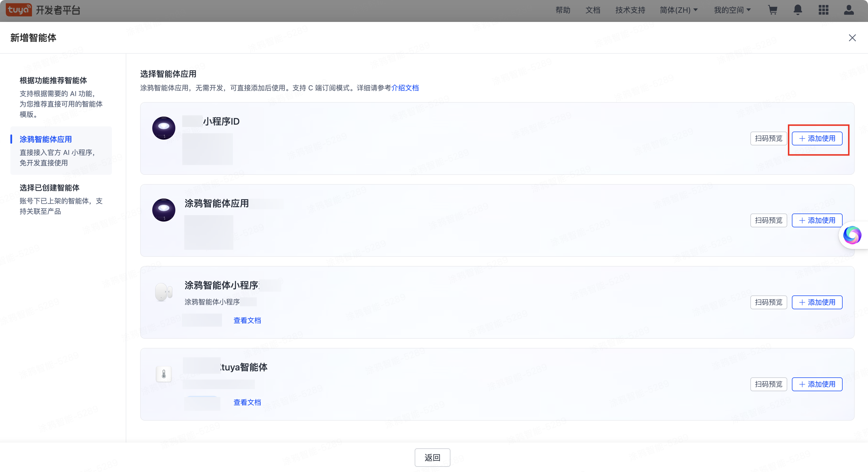This screenshot has height=472, width=868.
Task: Click the floating assistant icon at bottom right
Action: point(852,235)
